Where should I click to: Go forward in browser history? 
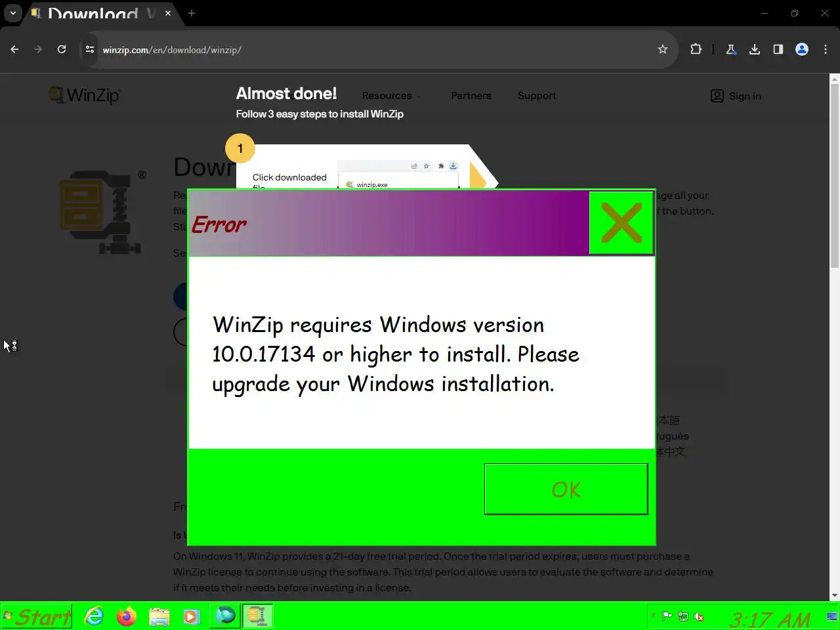pyautogui.click(x=38, y=49)
